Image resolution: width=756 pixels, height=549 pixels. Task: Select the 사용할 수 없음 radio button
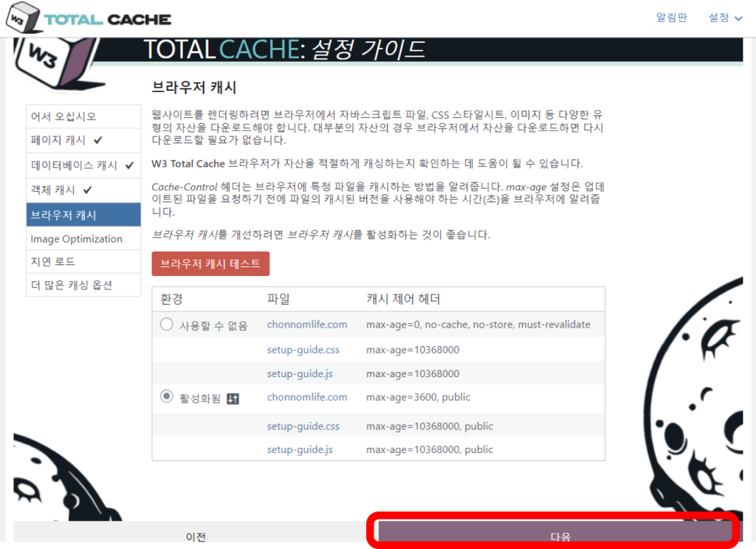(x=166, y=324)
